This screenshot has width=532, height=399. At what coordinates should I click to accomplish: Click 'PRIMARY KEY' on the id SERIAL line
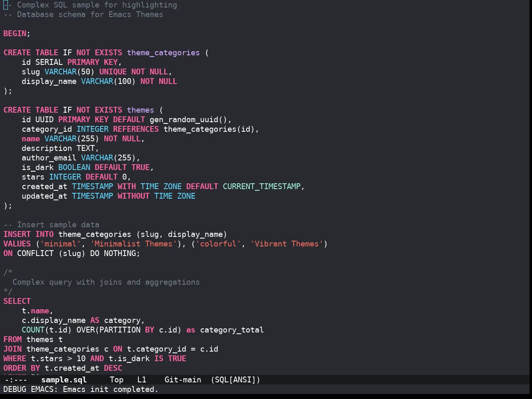[93, 62]
